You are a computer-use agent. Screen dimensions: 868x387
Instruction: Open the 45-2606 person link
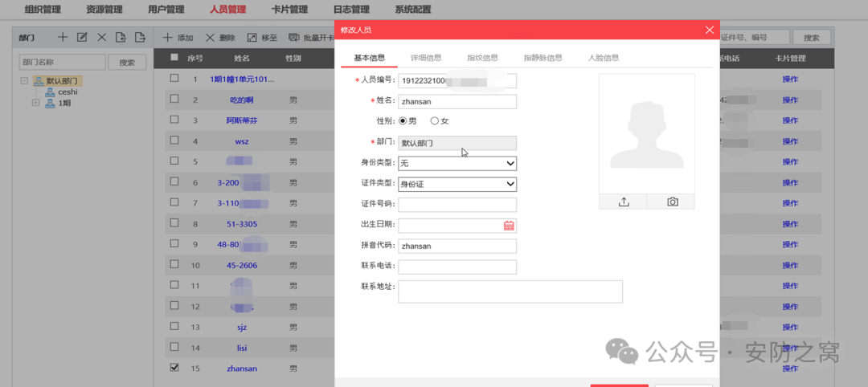pyautogui.click(x=242, y=266)
